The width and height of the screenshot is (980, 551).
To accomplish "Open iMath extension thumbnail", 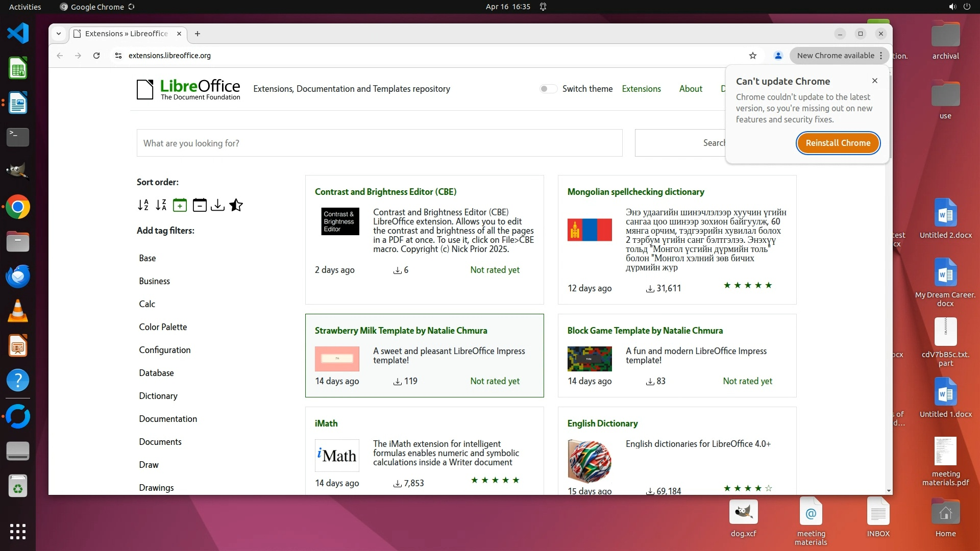I will pos(337,455).
